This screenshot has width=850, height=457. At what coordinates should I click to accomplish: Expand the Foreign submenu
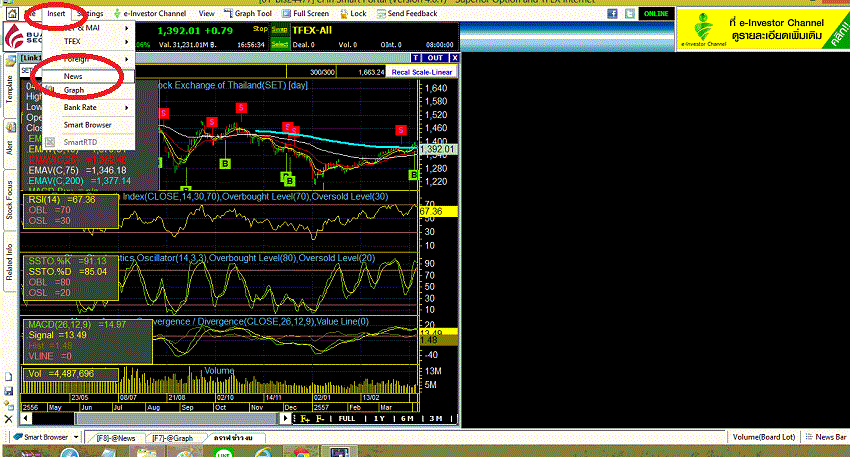coord(88,59)
